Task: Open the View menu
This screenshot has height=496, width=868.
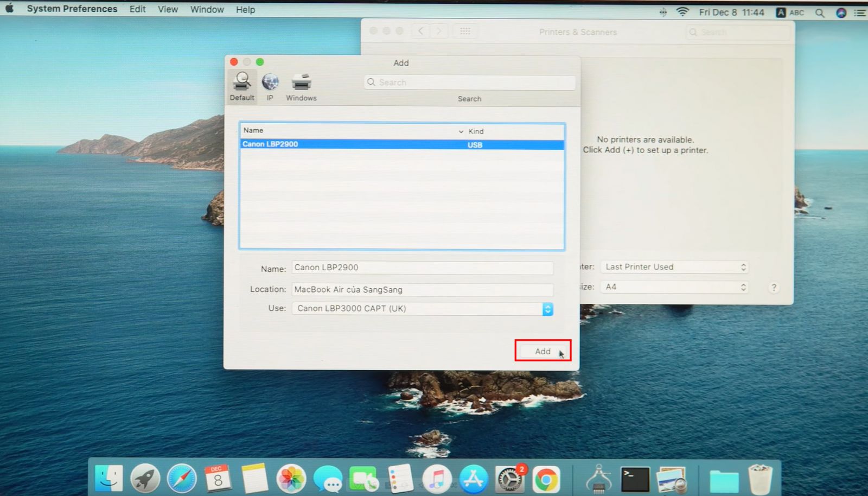Action: tap(168, 10)
